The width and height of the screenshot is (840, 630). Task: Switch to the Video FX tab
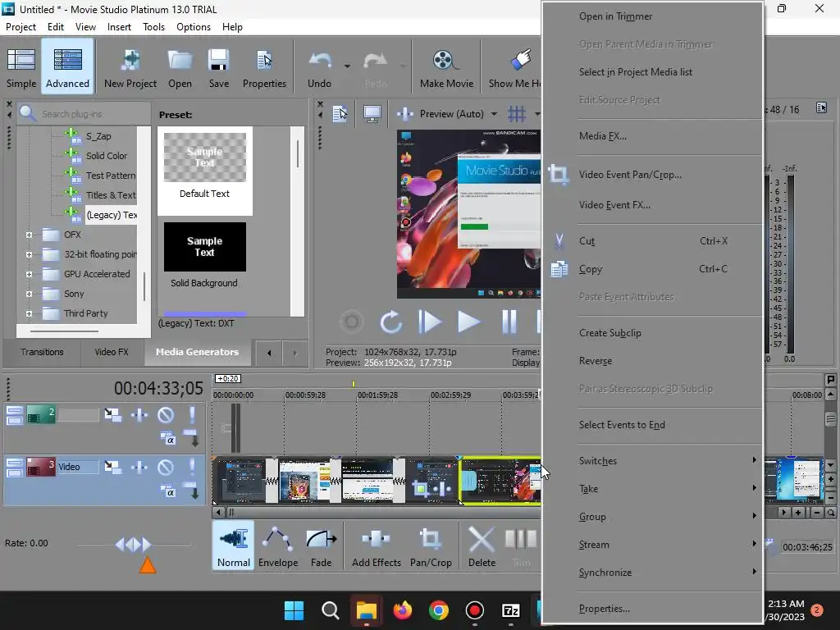(112, 352)
